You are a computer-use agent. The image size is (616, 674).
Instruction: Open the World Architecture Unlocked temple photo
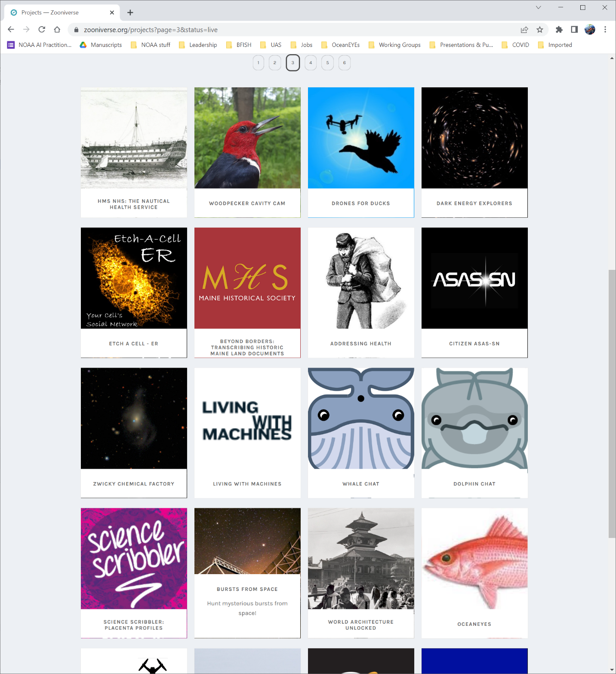361,559
